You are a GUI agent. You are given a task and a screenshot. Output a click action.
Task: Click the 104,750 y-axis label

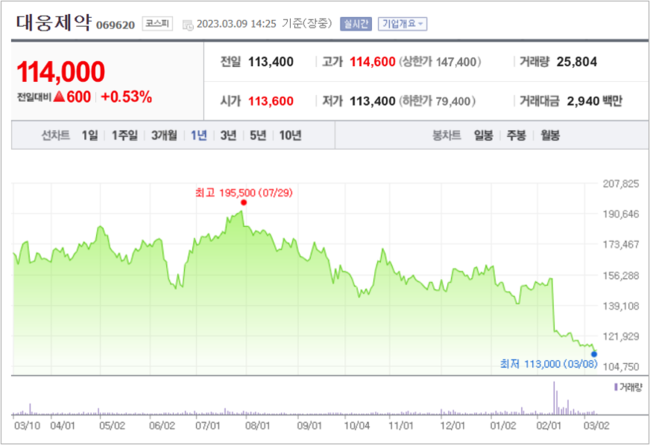(621, 367)
